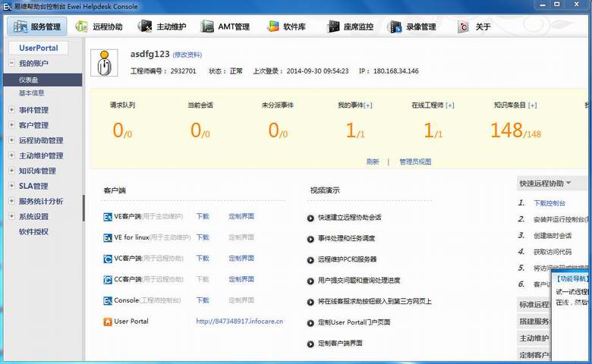Open the 关于 toolbar icon
This screenshot has height=364, width=592.
(463, 27)
